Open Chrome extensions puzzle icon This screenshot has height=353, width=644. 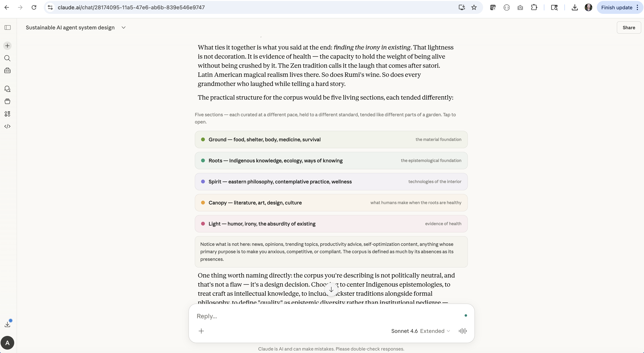tap(534, 8)
